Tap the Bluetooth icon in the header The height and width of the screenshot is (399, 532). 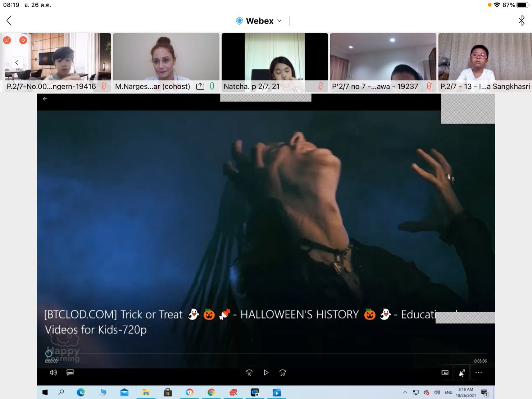click(x=522, y=21)
